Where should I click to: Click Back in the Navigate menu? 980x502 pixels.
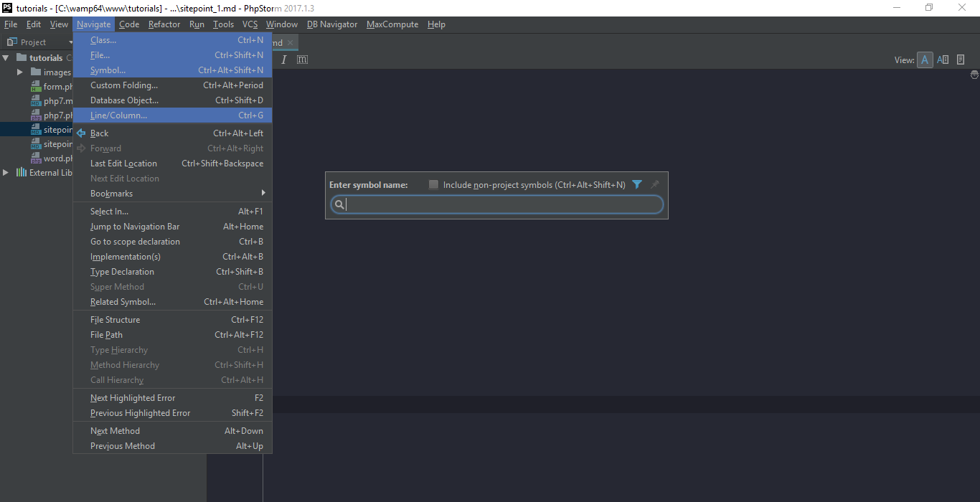click(100, 133)
